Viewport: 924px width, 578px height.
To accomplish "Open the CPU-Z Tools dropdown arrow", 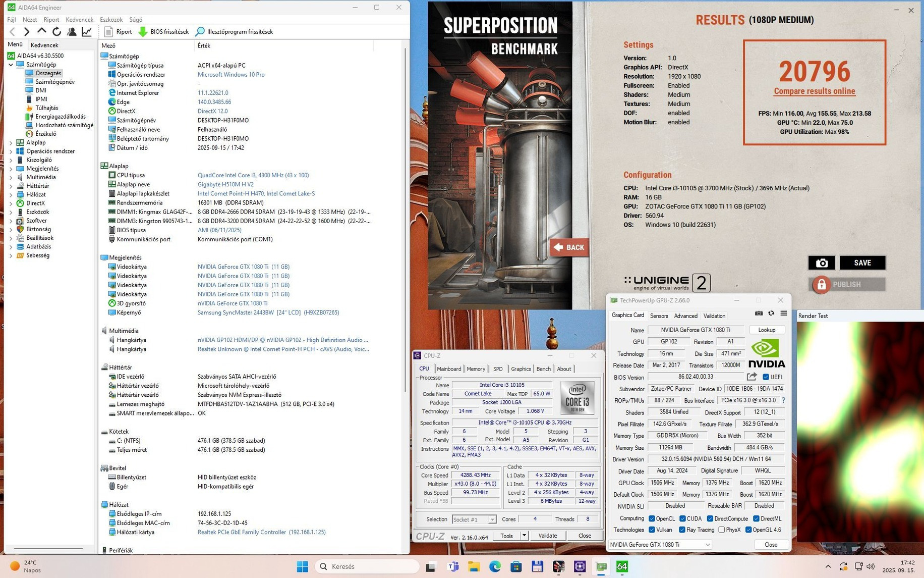I will pyautogui.click(x=524, y=536).
